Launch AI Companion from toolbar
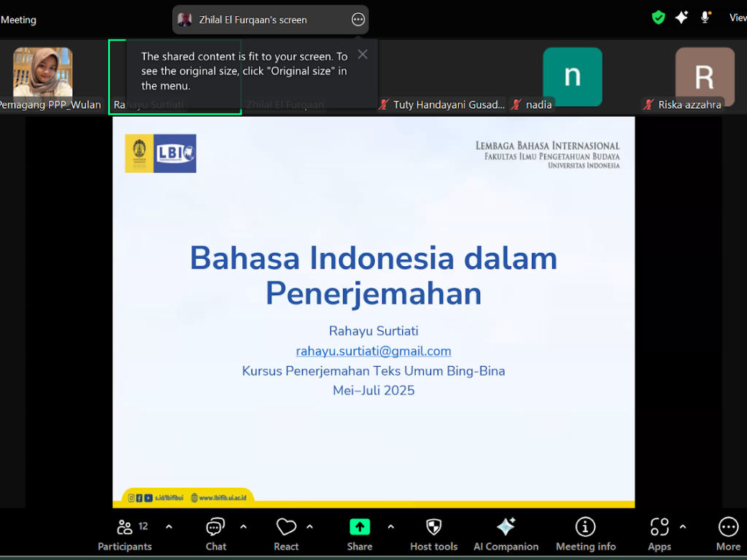The height and width of the screenshot is (560, 747). coord(506,534)
